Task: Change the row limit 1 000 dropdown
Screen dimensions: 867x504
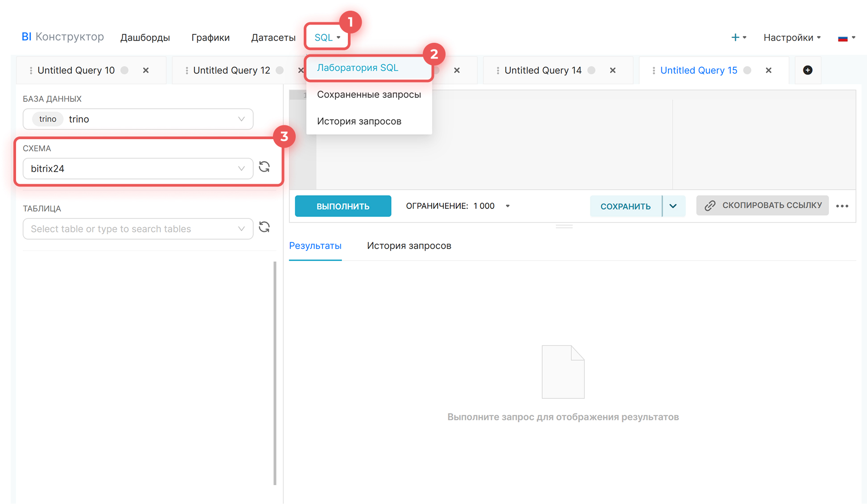Action: [508, 206]
